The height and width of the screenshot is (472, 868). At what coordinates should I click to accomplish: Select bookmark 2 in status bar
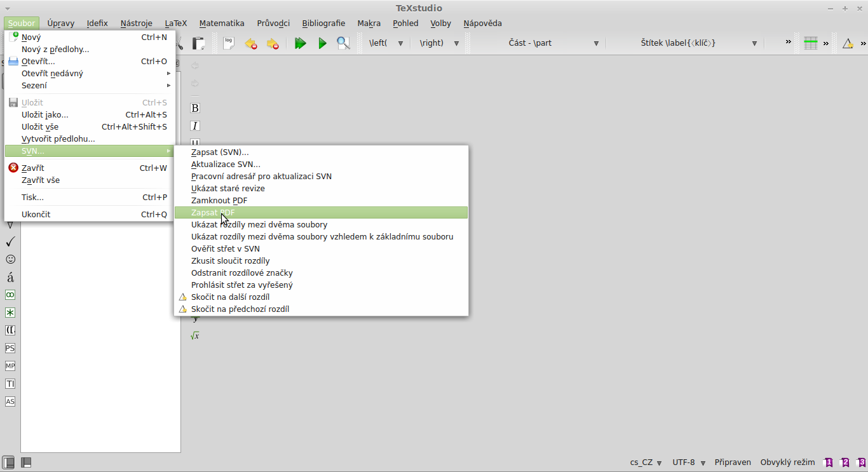tap(845, 462)
